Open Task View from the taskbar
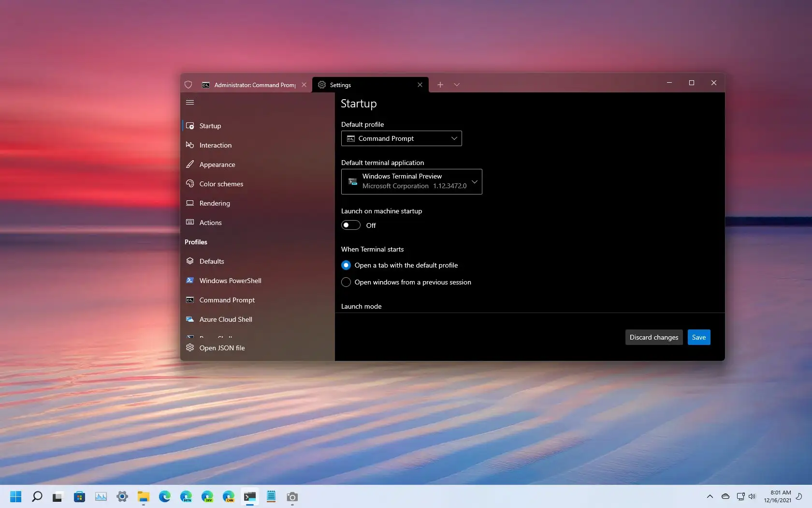This screenshot has width=812, height=508. 58,497
